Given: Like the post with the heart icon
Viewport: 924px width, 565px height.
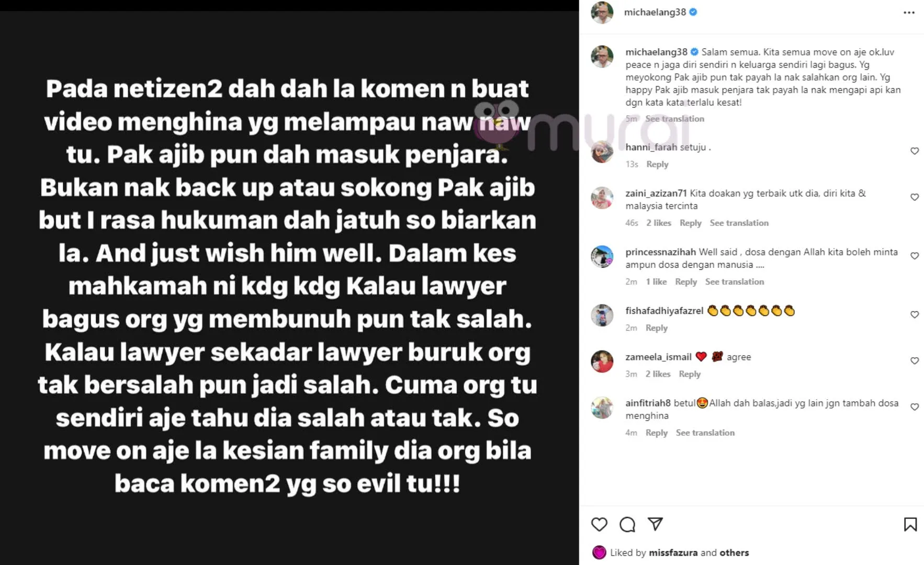Looking at the screenshot, I should 599,524.
